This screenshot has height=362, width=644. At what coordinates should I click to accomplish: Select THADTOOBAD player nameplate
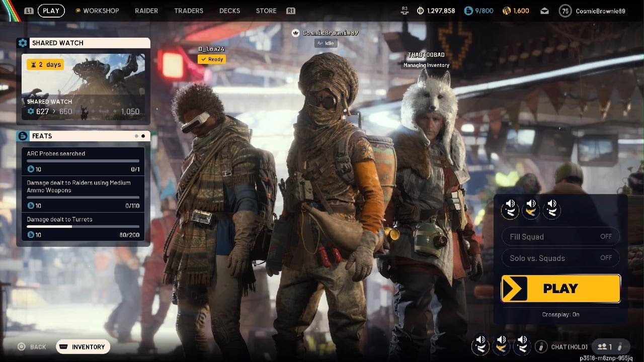[x=426, y=55]
